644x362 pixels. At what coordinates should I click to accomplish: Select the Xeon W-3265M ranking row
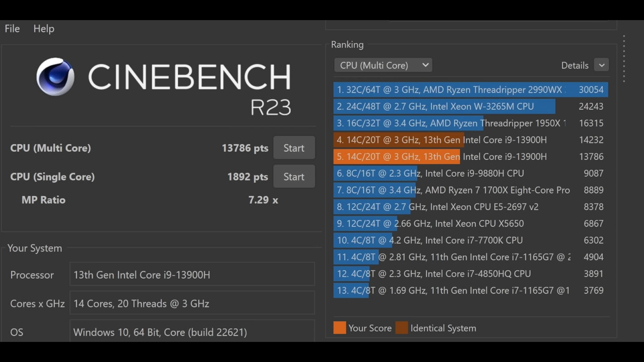click(470, 107)
